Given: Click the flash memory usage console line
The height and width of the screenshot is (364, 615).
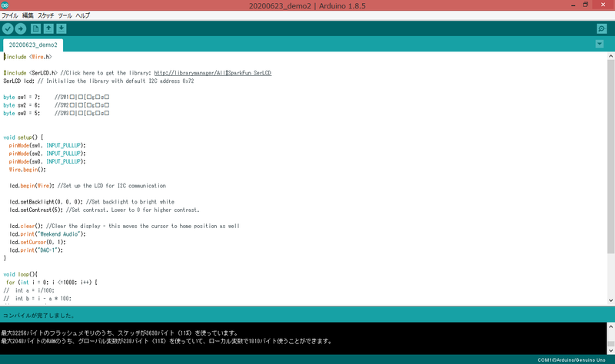Looking at the screenshot, I should point(120,333).
